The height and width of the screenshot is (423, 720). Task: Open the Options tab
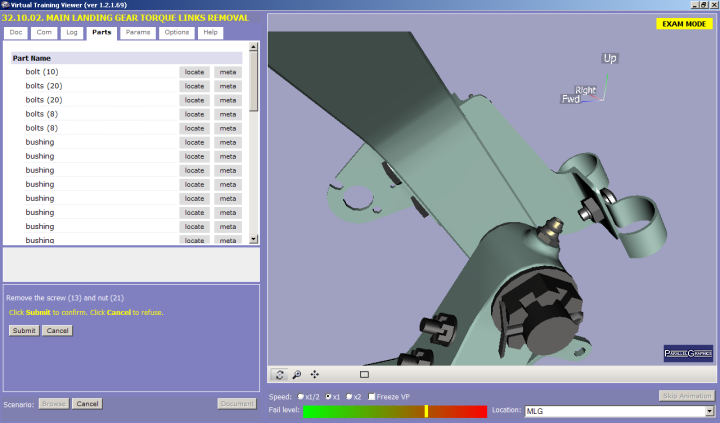coord(177,33)
